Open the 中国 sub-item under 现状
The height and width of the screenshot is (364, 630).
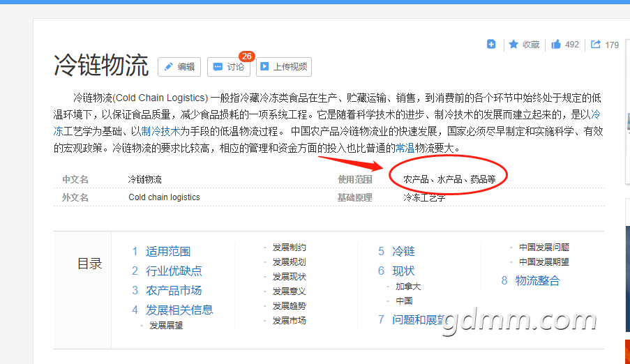coord(404,301)
